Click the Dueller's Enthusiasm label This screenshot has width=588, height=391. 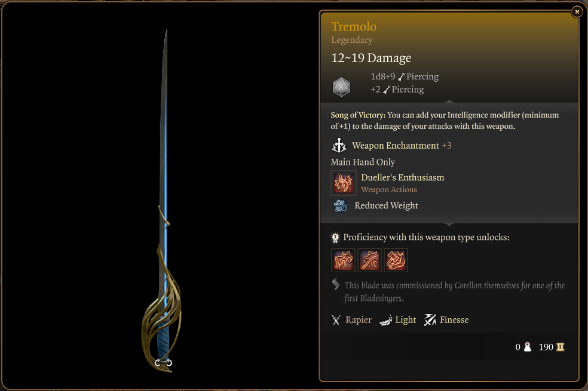[x=402, y=177]
